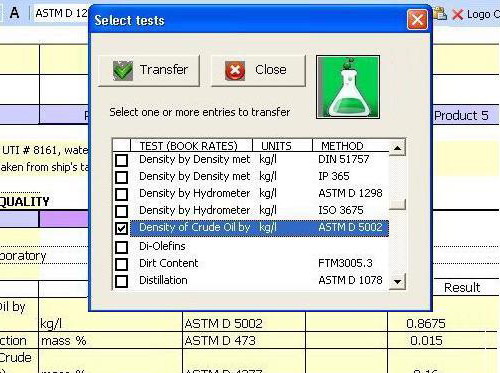
Task: Click the TEST (BOOK RATES) column header
Action: pyautogui.click(x=191, y=146)
